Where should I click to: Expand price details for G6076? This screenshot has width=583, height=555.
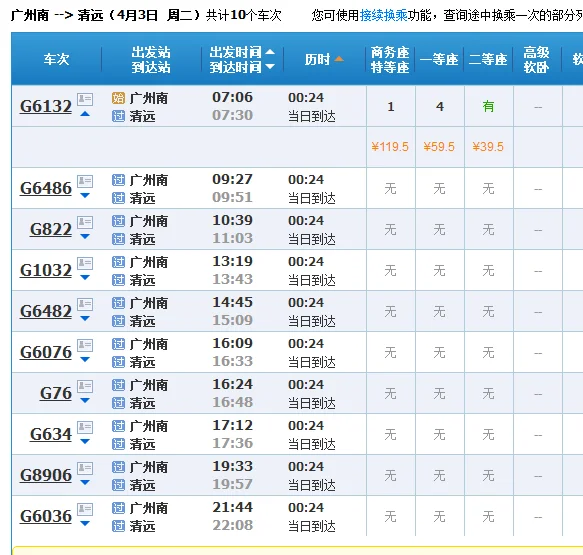(85, 359)
